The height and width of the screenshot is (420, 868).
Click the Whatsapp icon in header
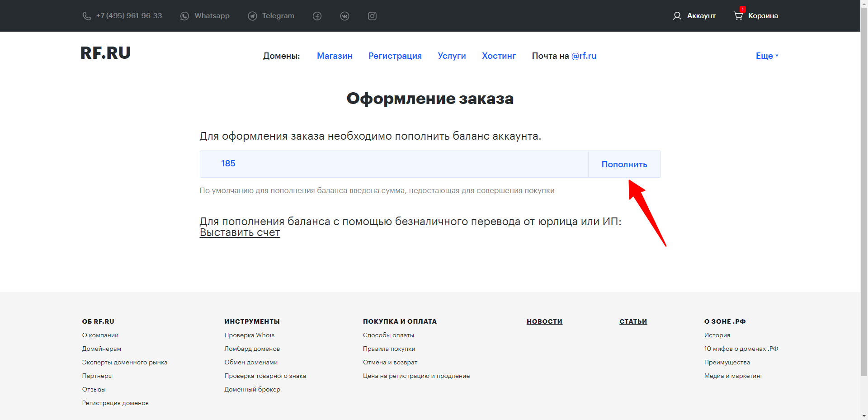click(184, 16)
